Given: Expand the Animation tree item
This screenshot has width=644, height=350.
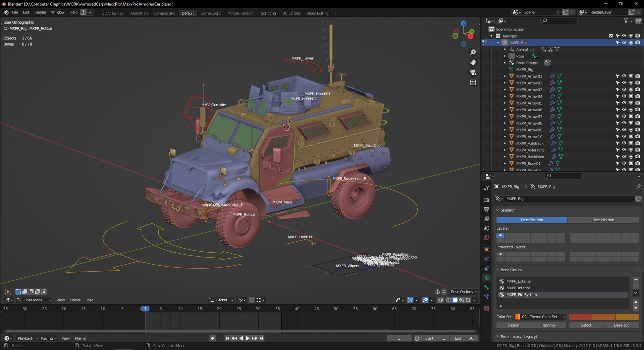Looking at the screenshot, I should click(505, 49).
